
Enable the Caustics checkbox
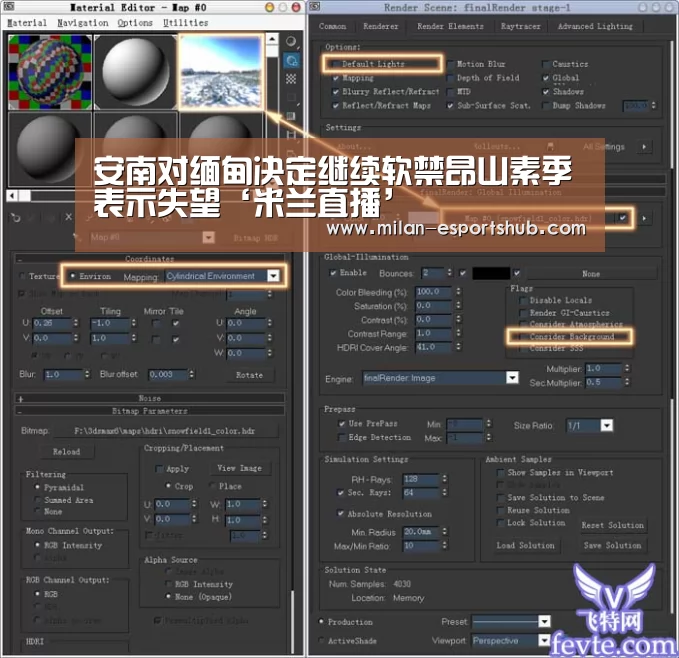point(546,64)
